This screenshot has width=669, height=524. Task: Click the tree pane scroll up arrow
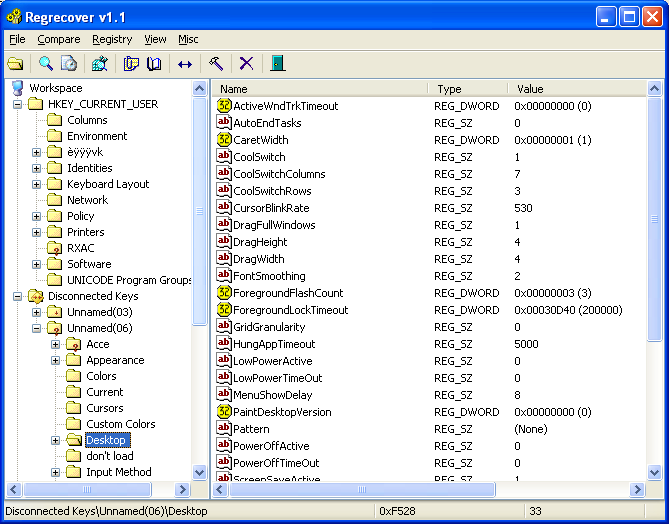(x=199, y=89)
